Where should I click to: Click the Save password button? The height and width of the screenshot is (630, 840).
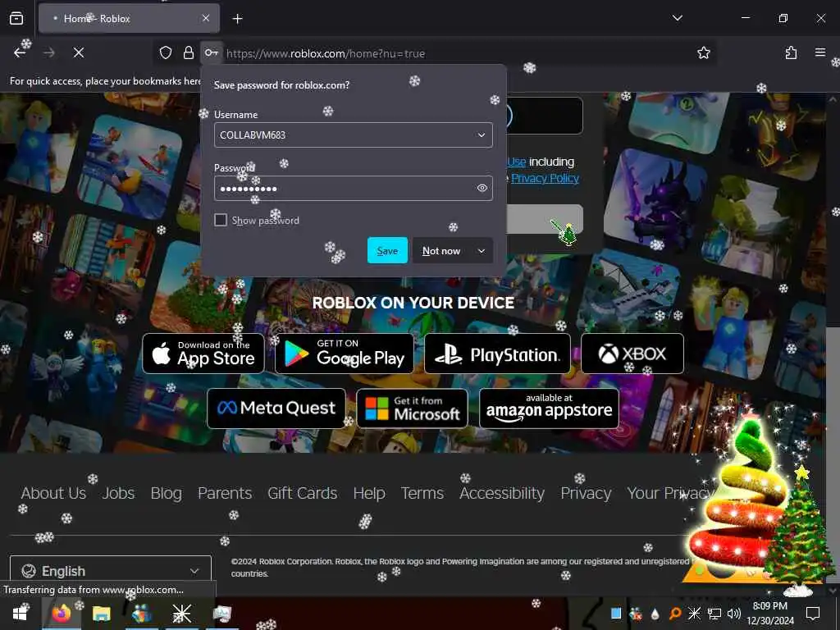coord(387,251)
